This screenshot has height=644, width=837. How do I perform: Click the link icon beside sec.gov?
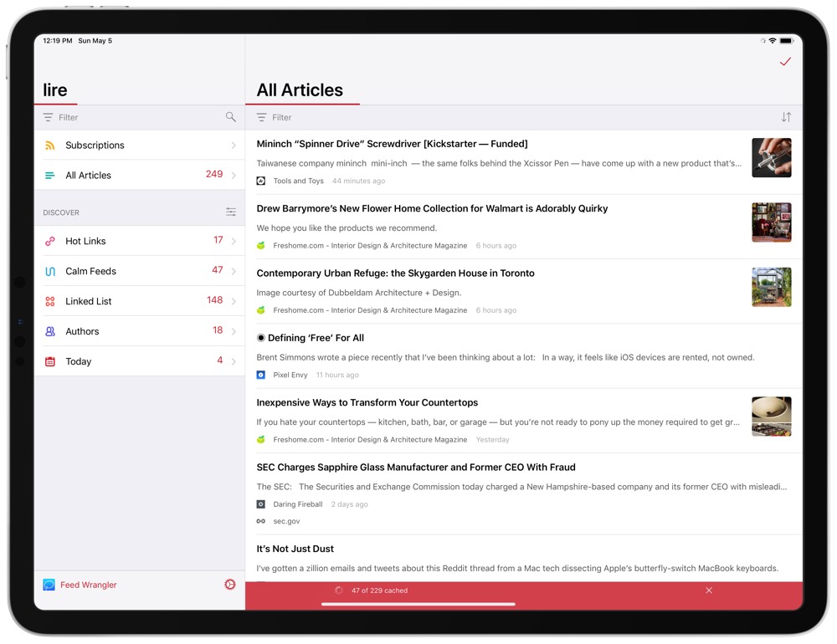coord(261,521)
